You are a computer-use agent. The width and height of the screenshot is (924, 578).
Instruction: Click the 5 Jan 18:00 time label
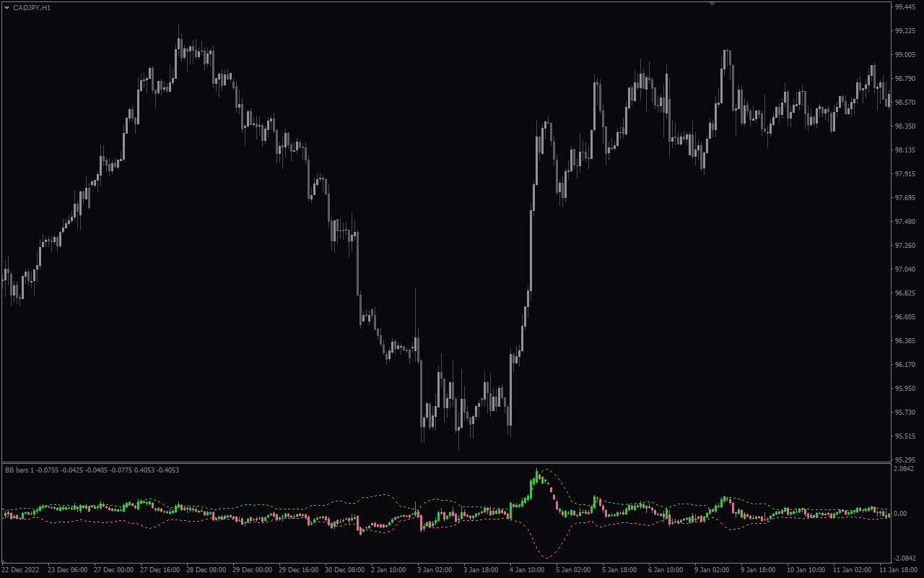click(x=621, y=570)
